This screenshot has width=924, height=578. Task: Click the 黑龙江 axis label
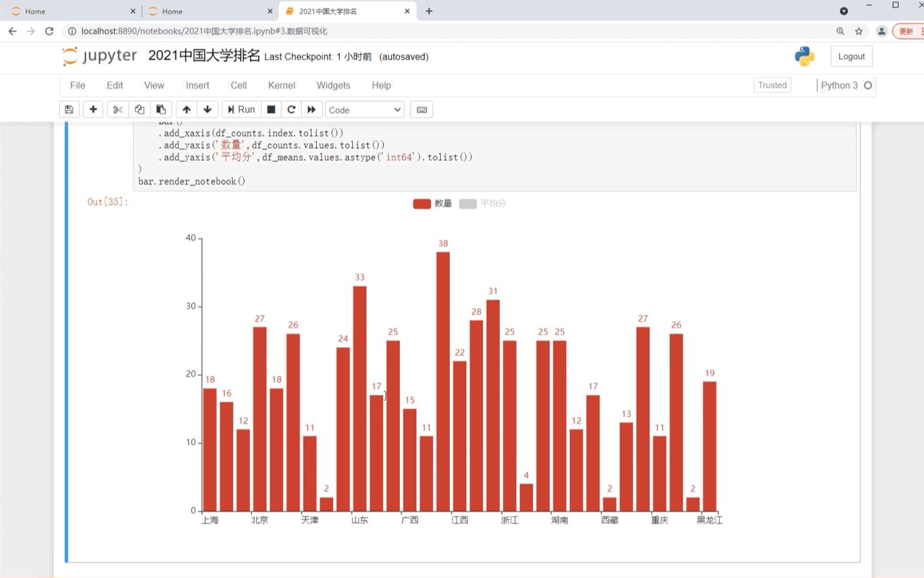coord(710,520)
